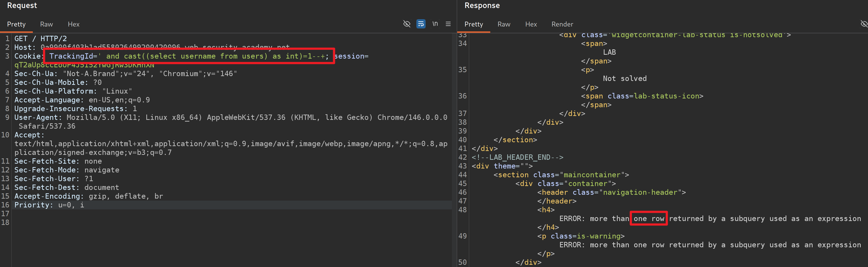This screenshot has height=267, width=868.
Task: Switch Request view to Hex tab
Action: (73, 24)
